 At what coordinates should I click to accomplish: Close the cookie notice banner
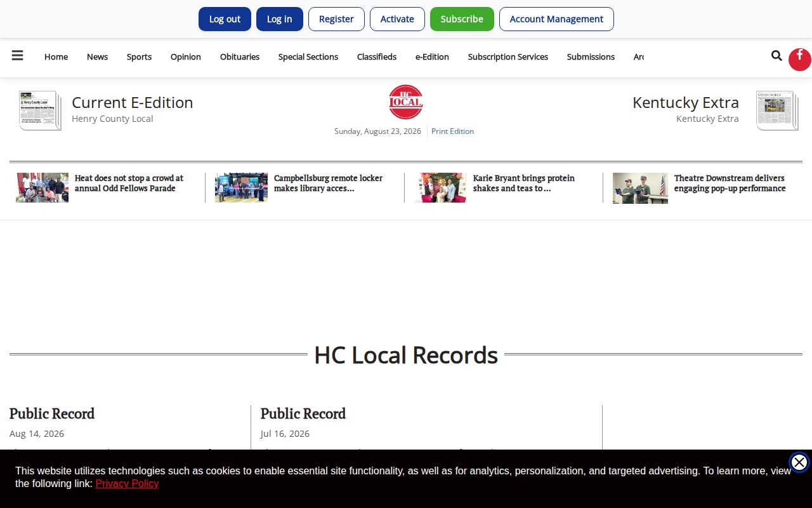799,462
